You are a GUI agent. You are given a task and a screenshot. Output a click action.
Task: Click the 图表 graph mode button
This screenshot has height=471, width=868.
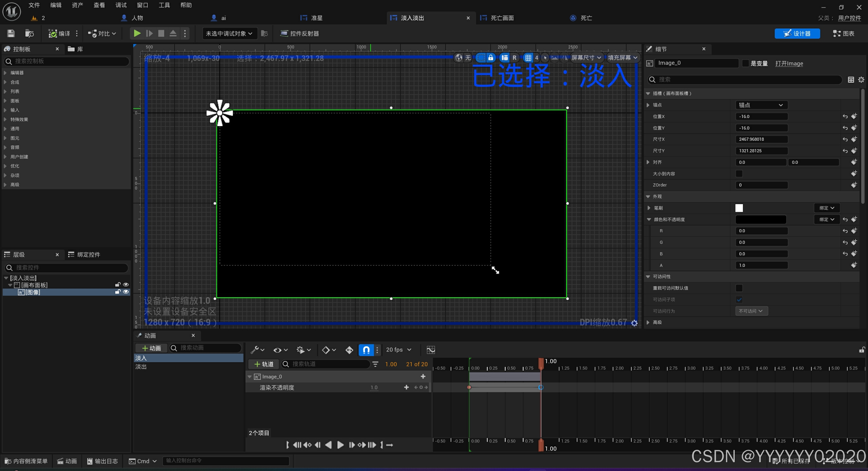(844, 33)
